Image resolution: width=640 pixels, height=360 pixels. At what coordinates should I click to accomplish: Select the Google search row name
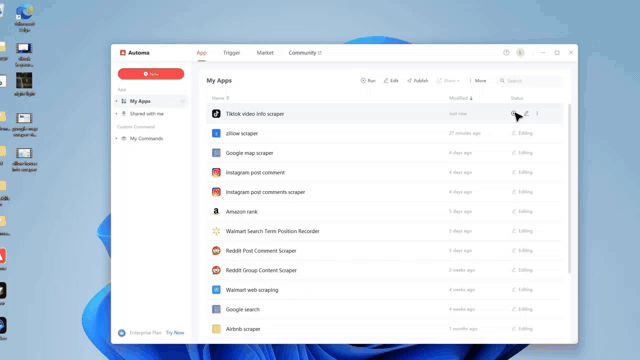[242, 309]
